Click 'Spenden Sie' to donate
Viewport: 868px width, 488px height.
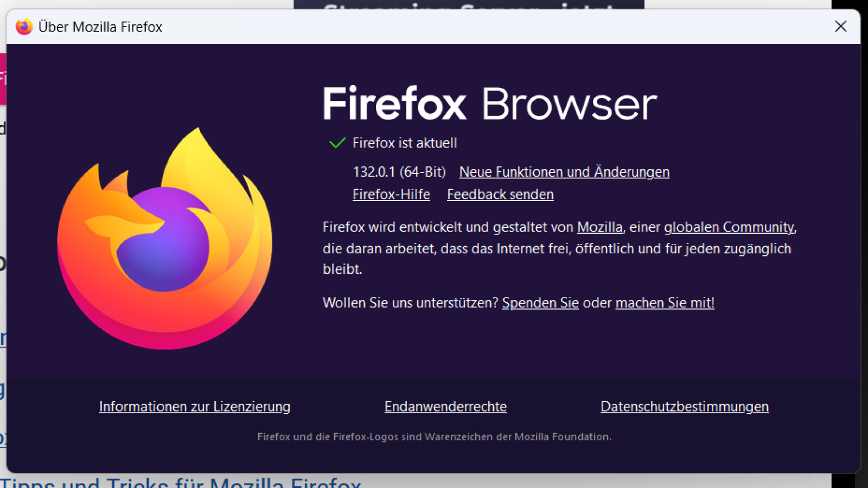(540, 303)
